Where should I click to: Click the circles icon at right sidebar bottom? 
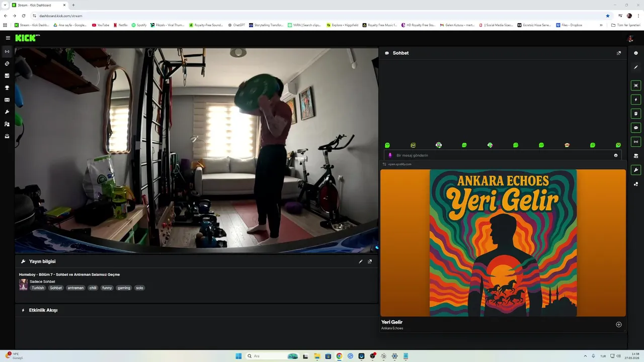pos(636,184)
